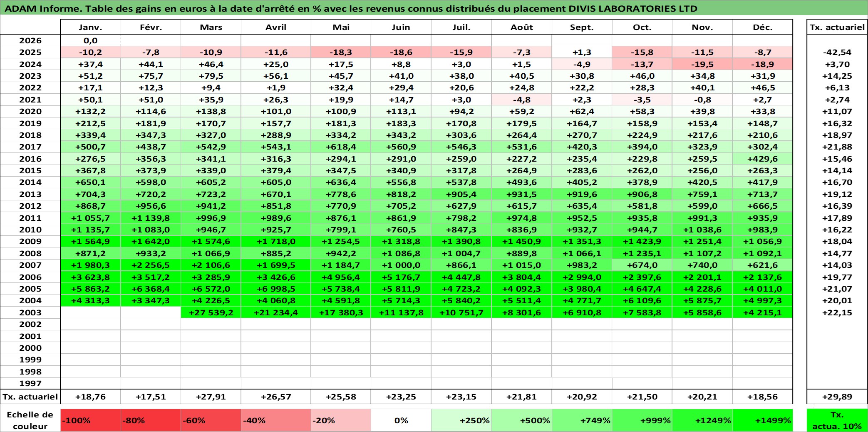Screen dimensions: 868x432
Task: Select the +749% green scale swatch
Action: point(582,420)
